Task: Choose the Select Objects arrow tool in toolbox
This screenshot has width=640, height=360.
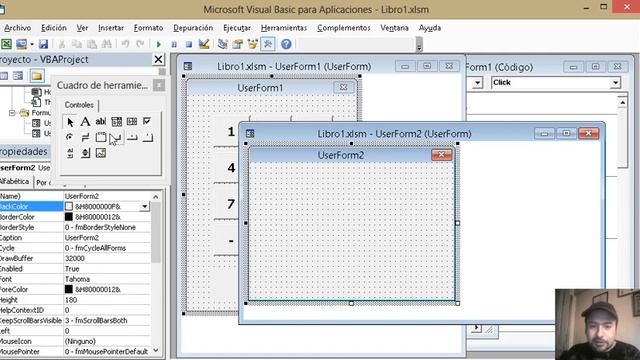Action: point(70,122)
